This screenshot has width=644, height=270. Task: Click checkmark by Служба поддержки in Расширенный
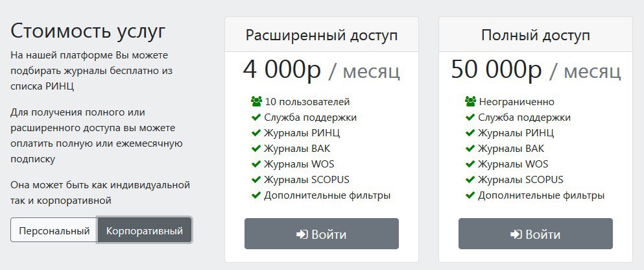[x=256, y=117]
